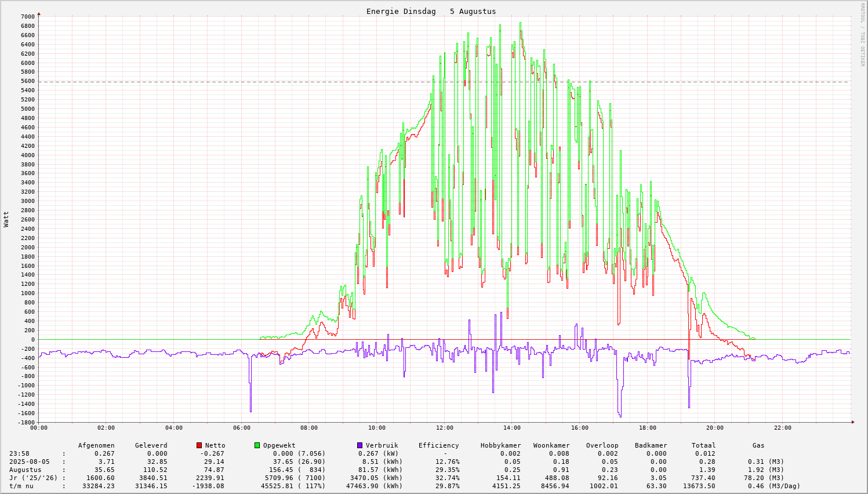Select the Afgenomen column header
Screen dimensions: 868x494
pyautogui.click(x=96, y=445)
